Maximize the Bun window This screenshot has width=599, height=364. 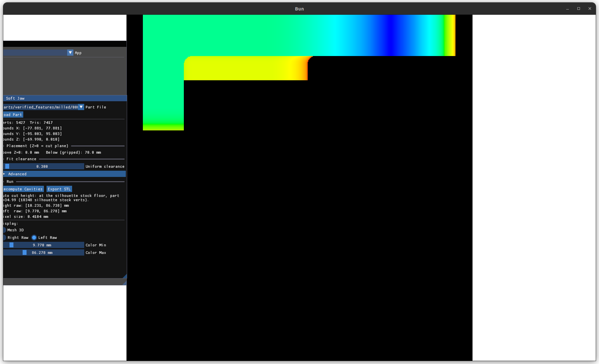579,9
